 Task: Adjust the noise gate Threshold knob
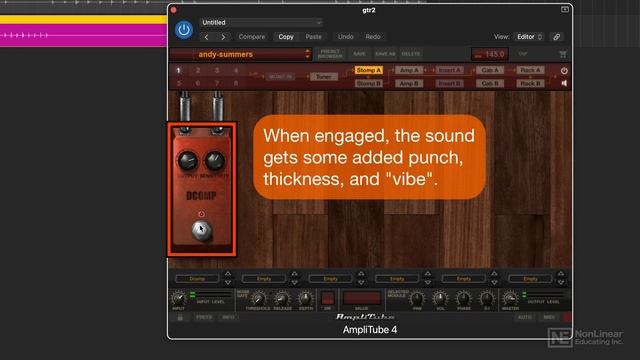point(258,299)
